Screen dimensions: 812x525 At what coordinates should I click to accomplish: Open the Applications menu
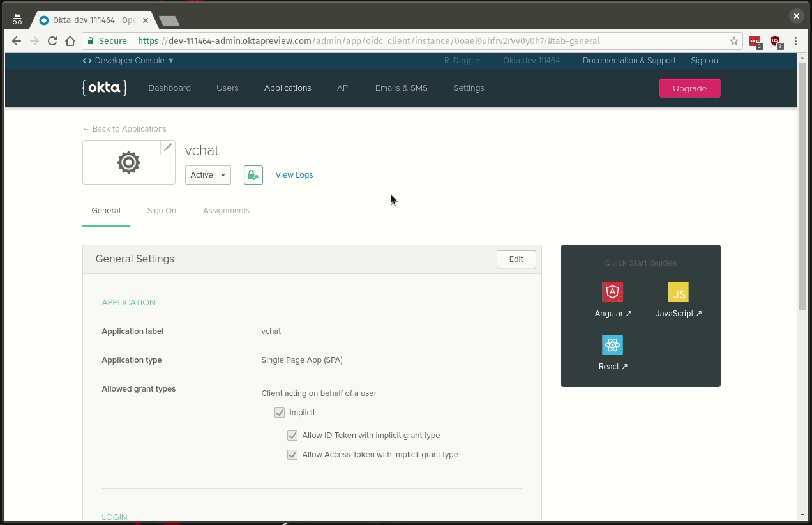pos(288,88)
